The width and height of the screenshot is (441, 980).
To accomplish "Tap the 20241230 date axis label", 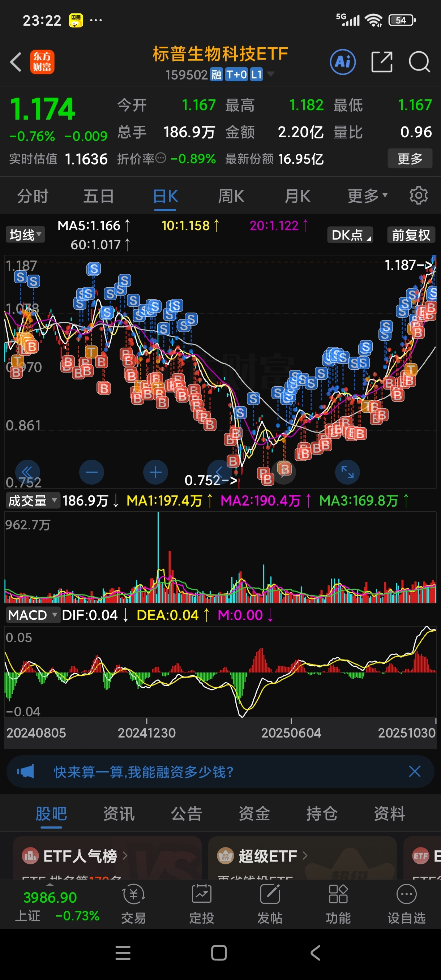I will click(x=146, y=732).
